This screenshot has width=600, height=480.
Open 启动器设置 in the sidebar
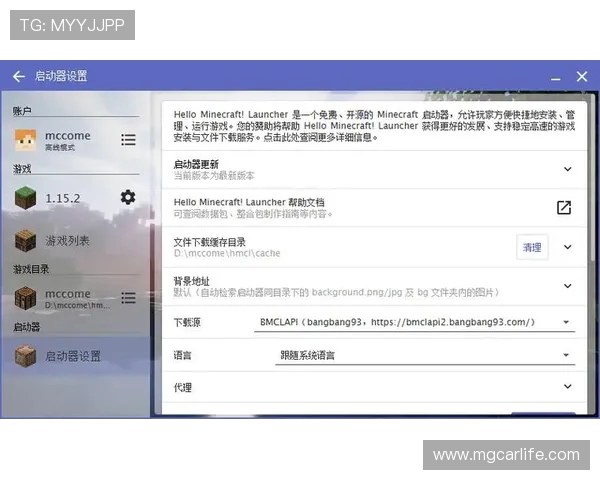(75, 356)
